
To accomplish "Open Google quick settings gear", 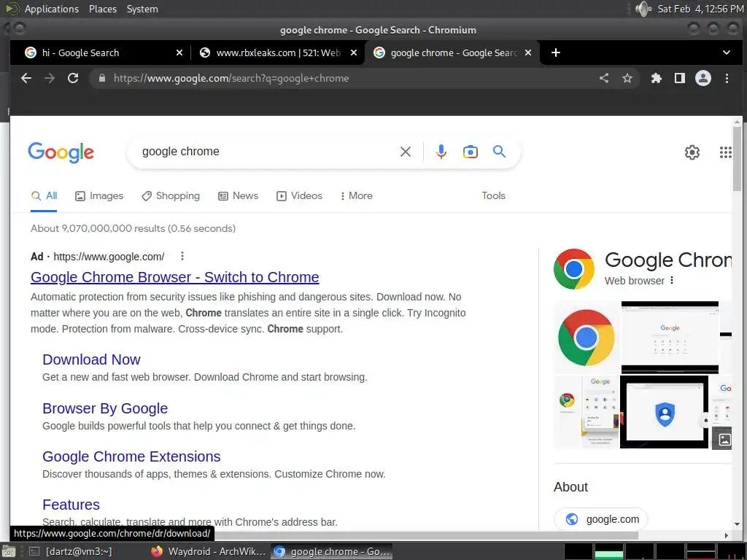I will pos(692,152).
